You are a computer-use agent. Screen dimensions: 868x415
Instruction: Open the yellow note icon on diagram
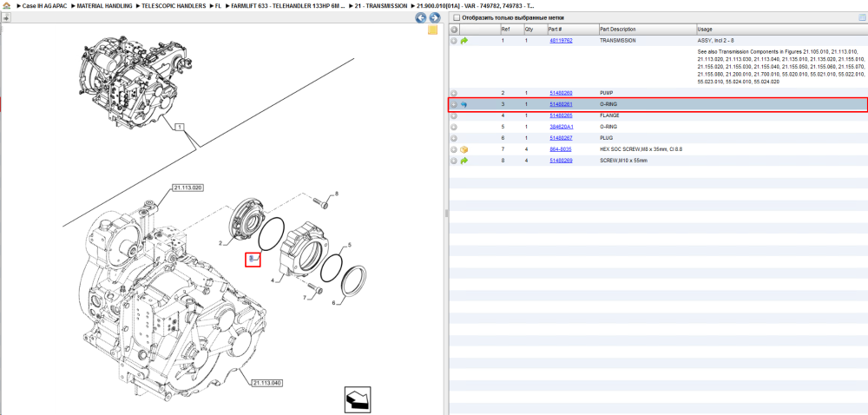(433, 30)
